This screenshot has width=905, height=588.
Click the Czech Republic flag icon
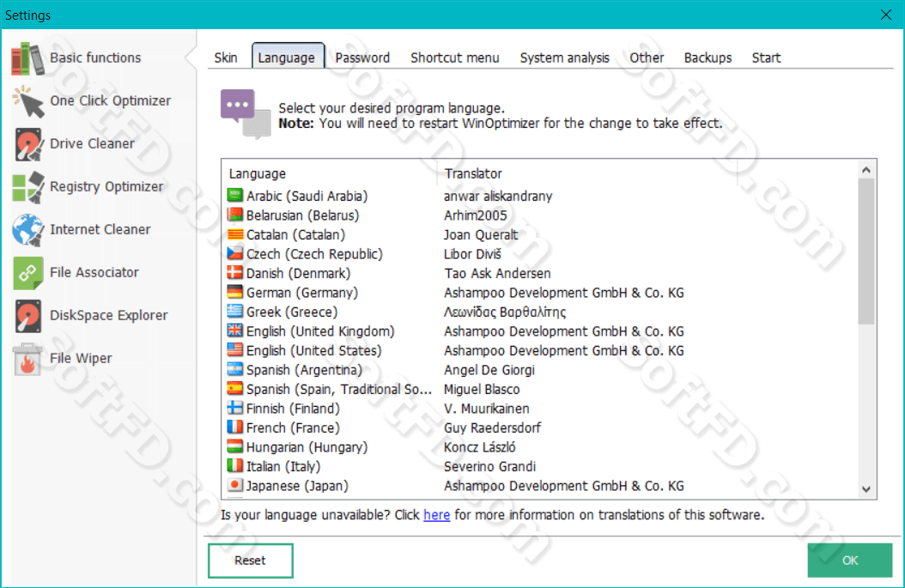point(235,254)
